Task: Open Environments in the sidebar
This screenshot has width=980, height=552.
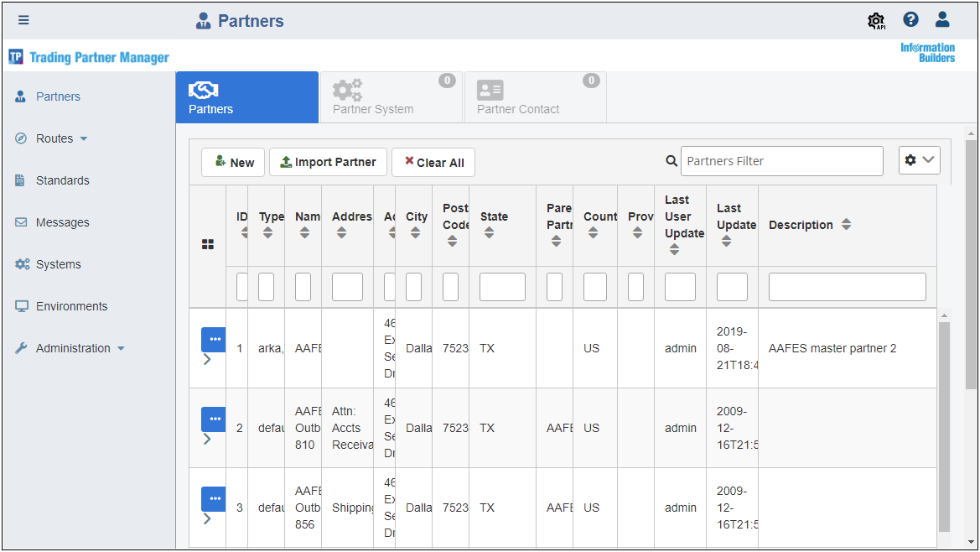Action: (x=71, y=305)
